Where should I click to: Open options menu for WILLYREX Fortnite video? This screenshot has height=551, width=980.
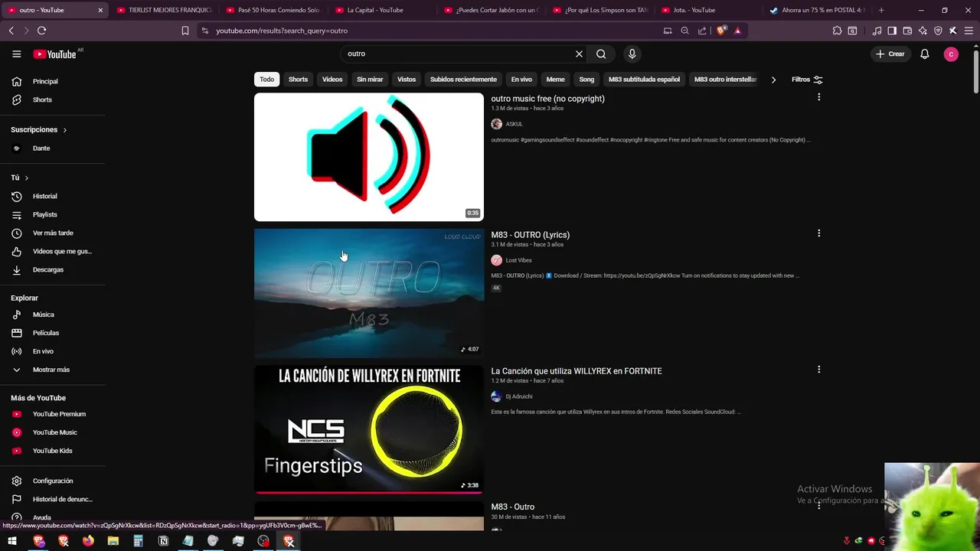(818, 370)
